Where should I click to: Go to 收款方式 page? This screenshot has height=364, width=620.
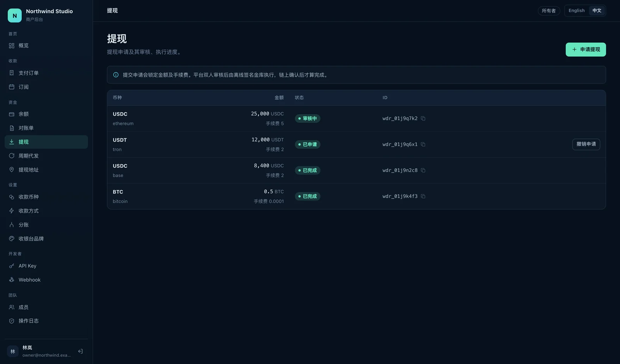pyautogui.click(x=46, y=211)
